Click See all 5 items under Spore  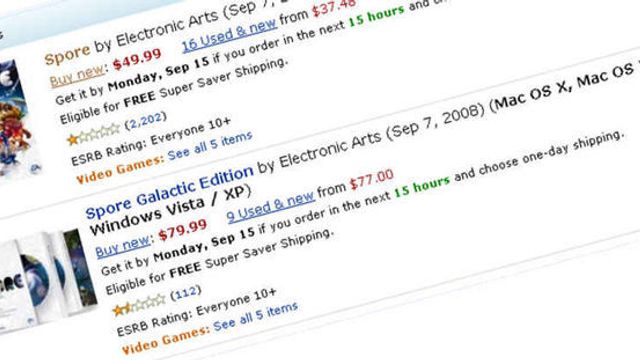click(210, 146)
